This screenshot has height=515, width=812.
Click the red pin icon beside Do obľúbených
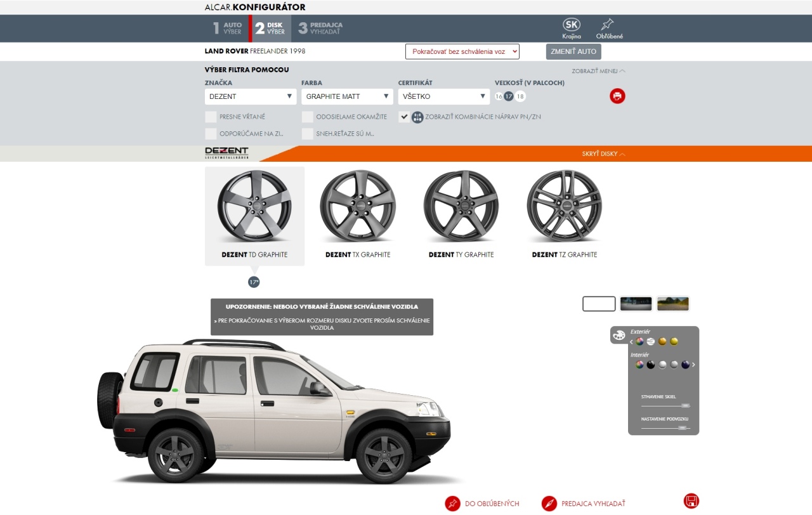(x=452, y=504)
